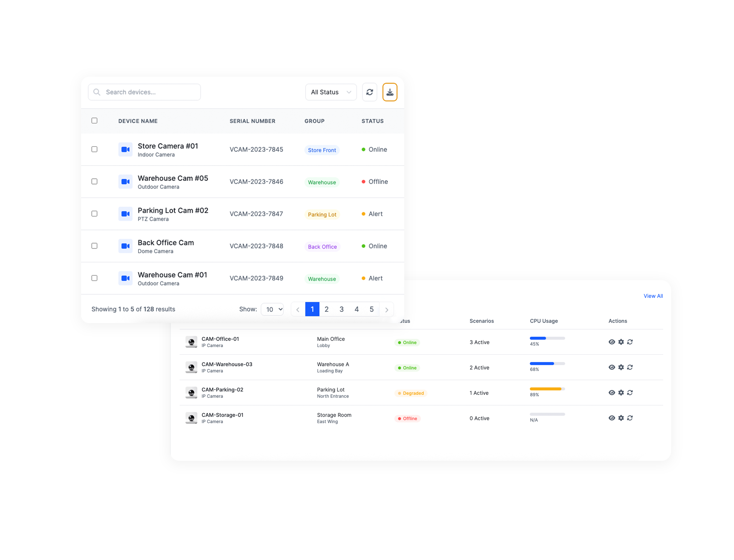Click the export/download devices icon
734x560 pixels.
tap(390, 92)
